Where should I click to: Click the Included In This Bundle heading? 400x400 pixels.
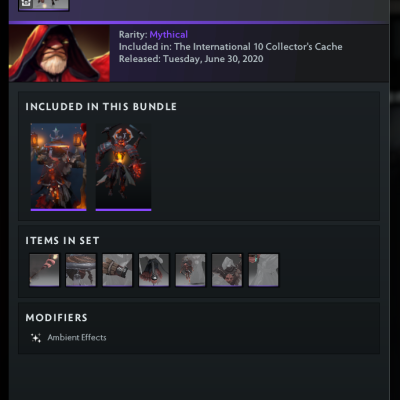101,107
